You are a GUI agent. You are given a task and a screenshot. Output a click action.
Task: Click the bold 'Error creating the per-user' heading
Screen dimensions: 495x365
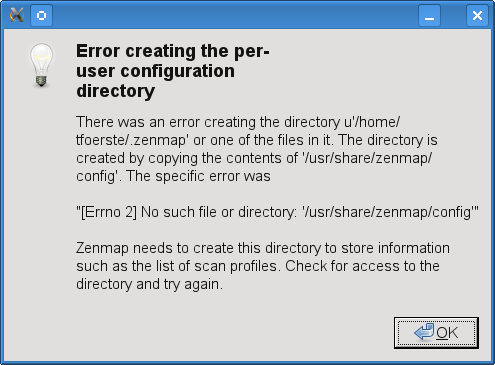pyautogui.click(x=173, y=61)
